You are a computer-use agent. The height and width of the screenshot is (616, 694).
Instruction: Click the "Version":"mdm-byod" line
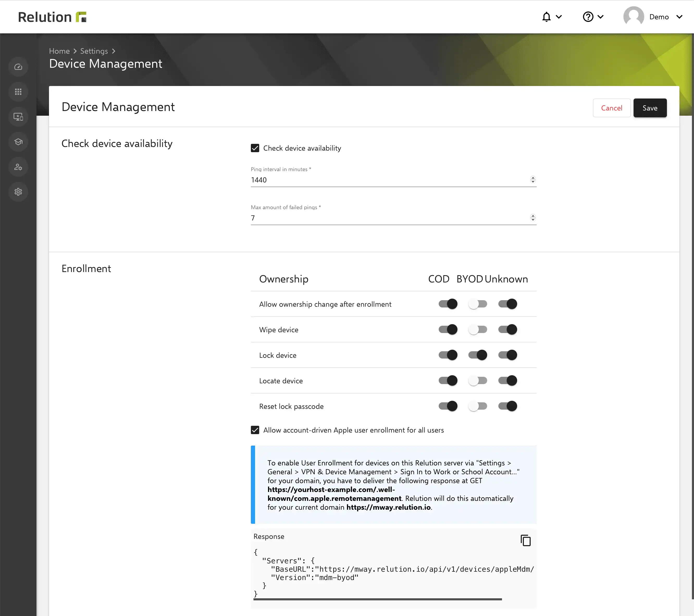pos(315,578)
